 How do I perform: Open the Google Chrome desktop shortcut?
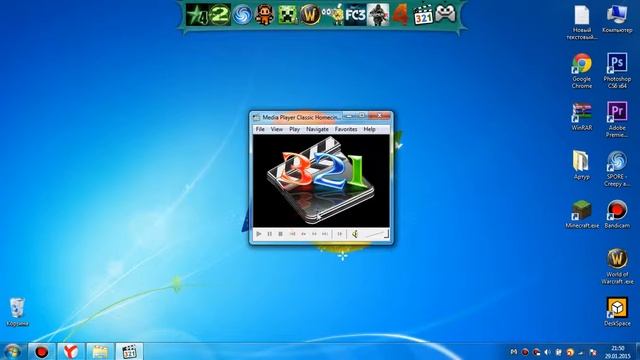(x=582, y=70)
